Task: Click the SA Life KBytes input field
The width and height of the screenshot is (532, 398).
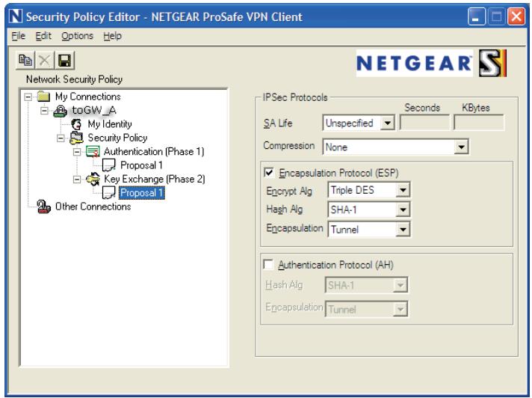Action: coord(479,123)
